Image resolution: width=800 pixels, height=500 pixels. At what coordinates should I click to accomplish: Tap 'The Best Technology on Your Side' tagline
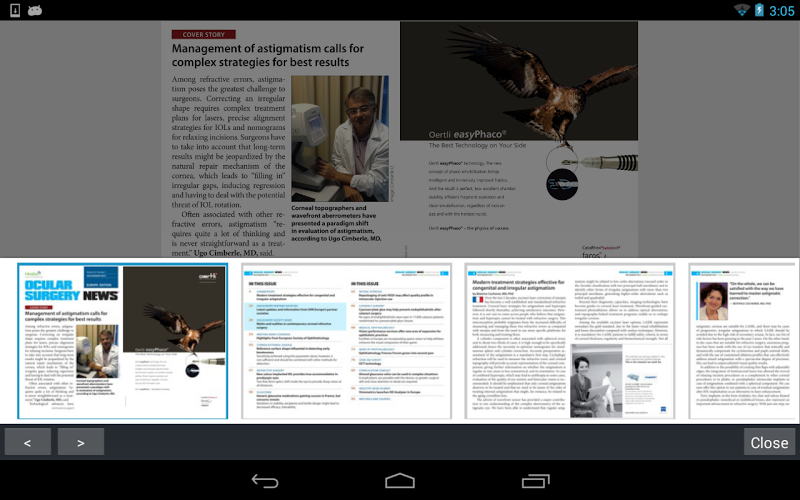point(477,145)
